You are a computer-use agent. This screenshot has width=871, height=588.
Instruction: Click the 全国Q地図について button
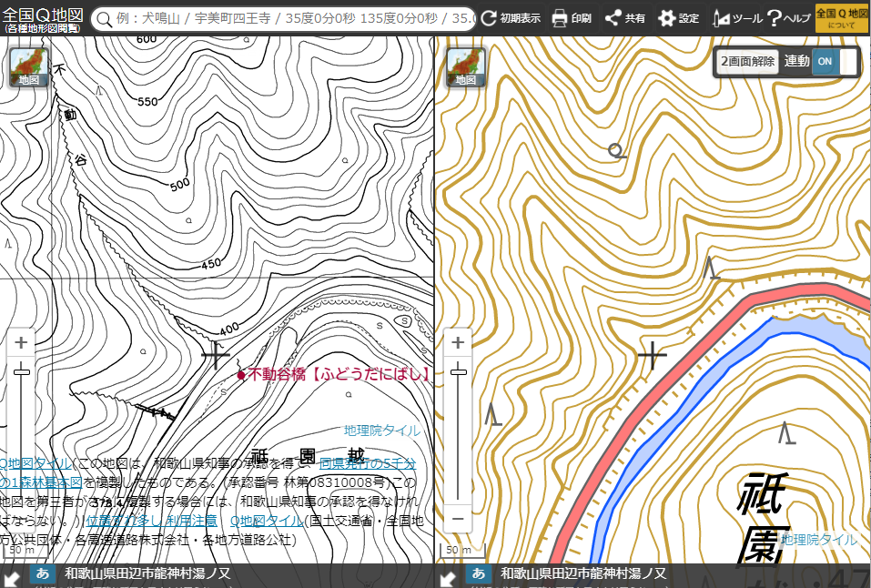[x=841, y=18]
